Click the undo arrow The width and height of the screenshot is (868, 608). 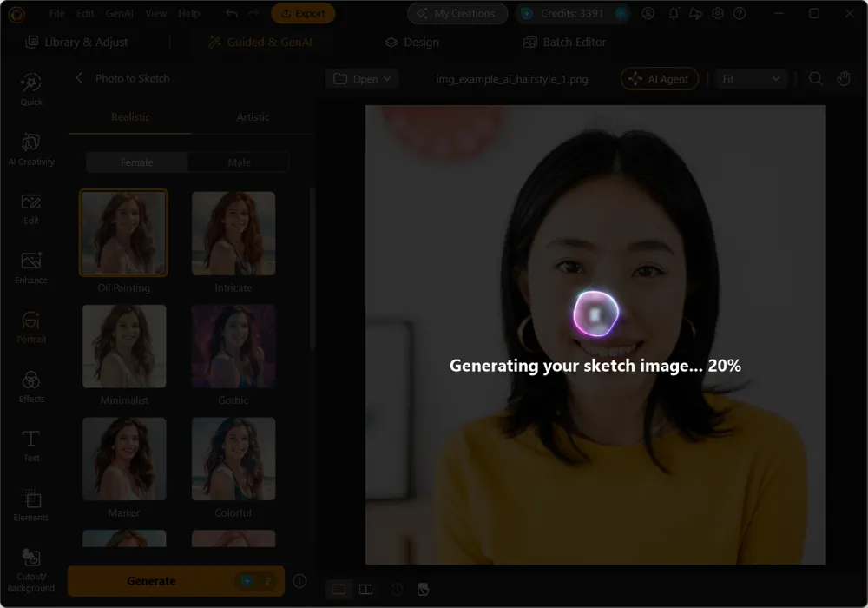coord(232,13)
